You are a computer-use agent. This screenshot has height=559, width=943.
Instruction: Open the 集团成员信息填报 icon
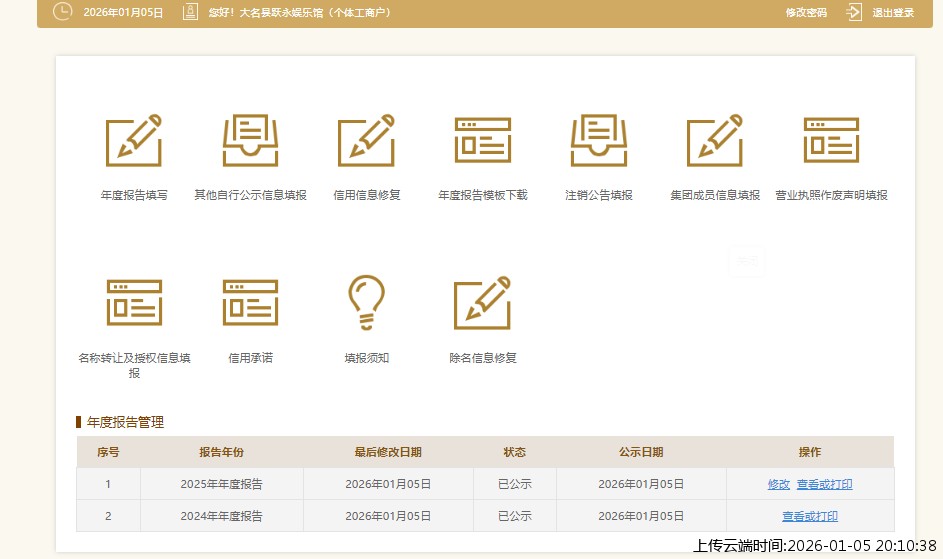(x=715, y=140)
